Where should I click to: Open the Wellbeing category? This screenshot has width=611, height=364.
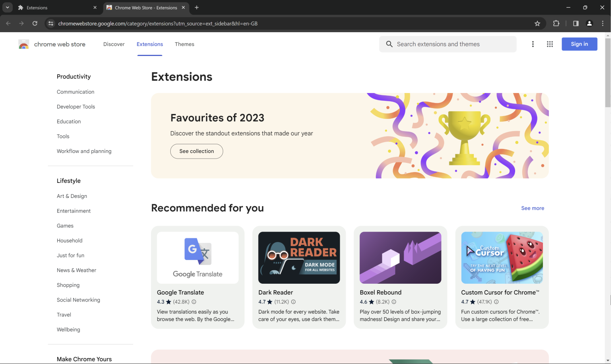click(x=68, y=330)
